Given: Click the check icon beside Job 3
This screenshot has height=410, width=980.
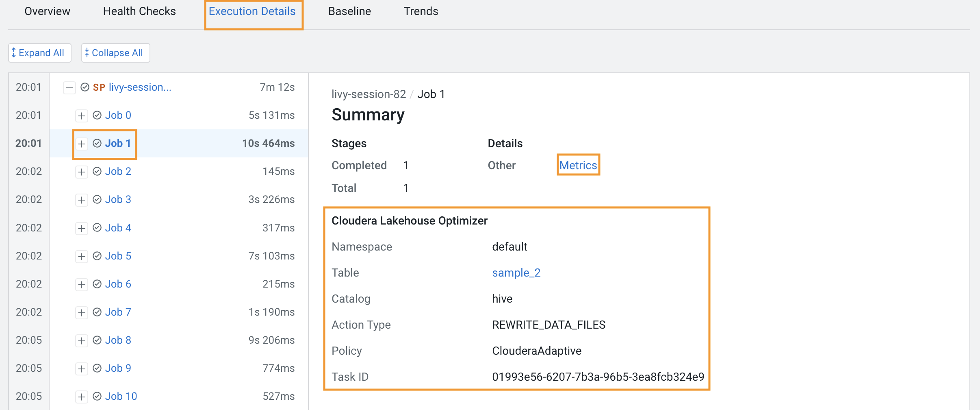Looking at the screenshot, I should (97, 199).
